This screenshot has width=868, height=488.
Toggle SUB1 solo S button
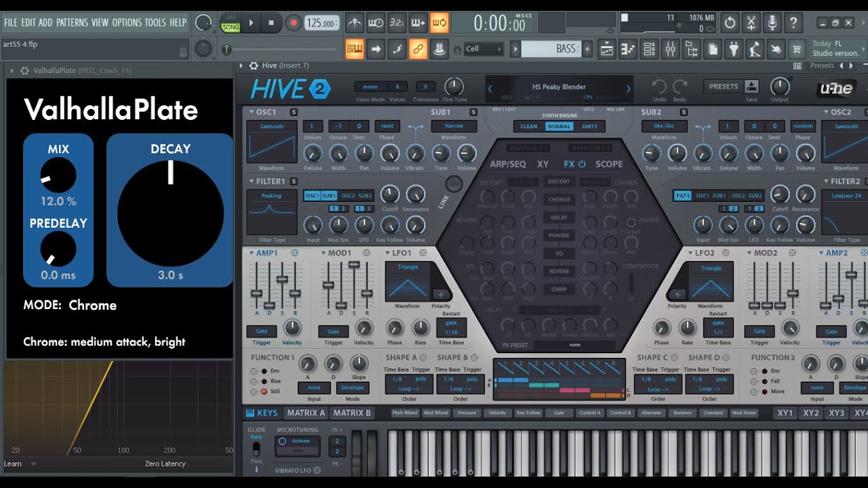pyautogui.click(x=473, y=113)
